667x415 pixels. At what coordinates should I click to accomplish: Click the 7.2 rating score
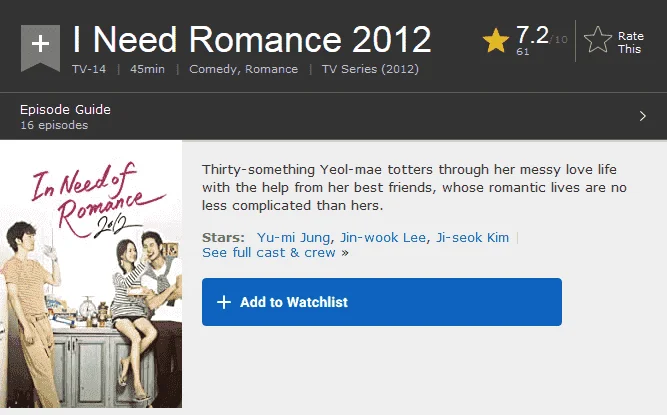(532, 35)
